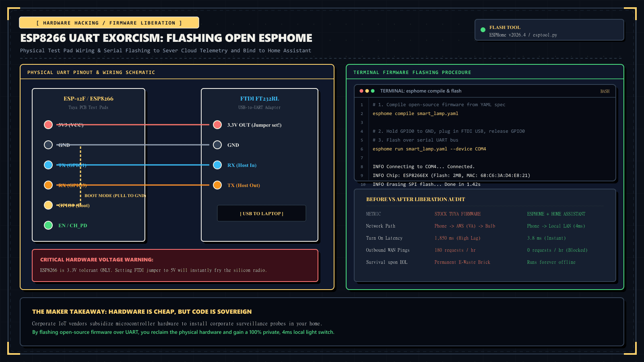Click 'Phone -> Local LAN (4ms)' cell
Screen dimensions: 644x362
click(556, 226)
